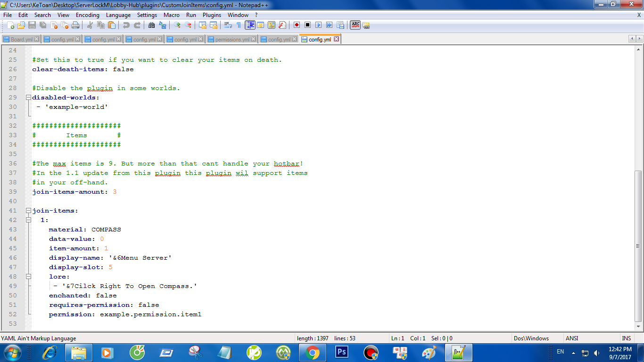Image resolution: width=644 pixels, height=362 pixels.
Task: Click 'permission: example.permission.item1' line
Action: [125, 314]
